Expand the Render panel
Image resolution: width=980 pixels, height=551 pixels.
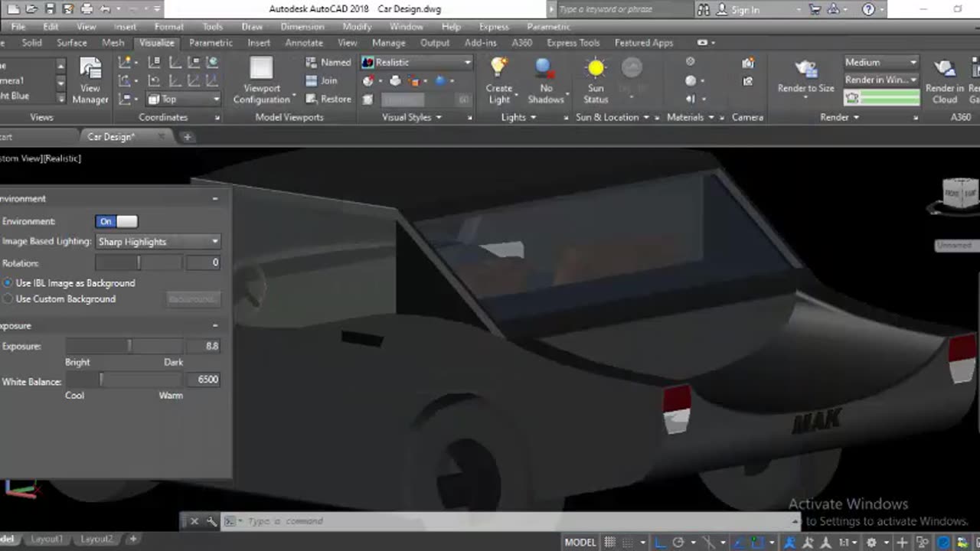[839, 117]
